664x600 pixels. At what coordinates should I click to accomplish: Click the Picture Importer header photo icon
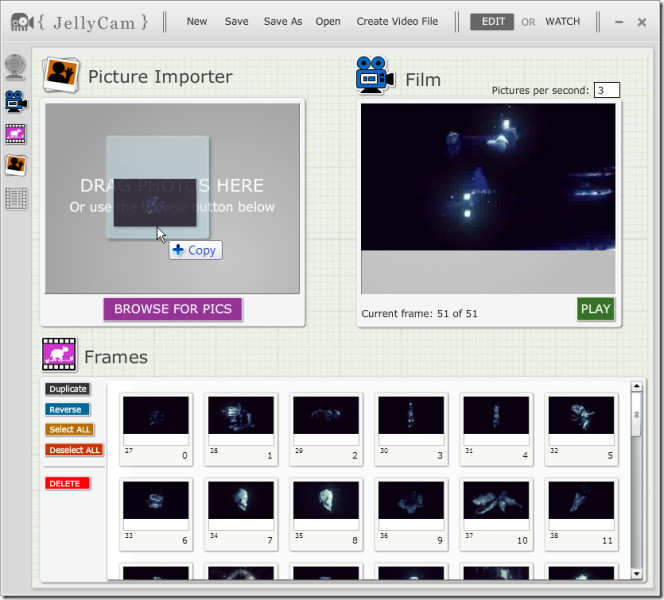61,75
